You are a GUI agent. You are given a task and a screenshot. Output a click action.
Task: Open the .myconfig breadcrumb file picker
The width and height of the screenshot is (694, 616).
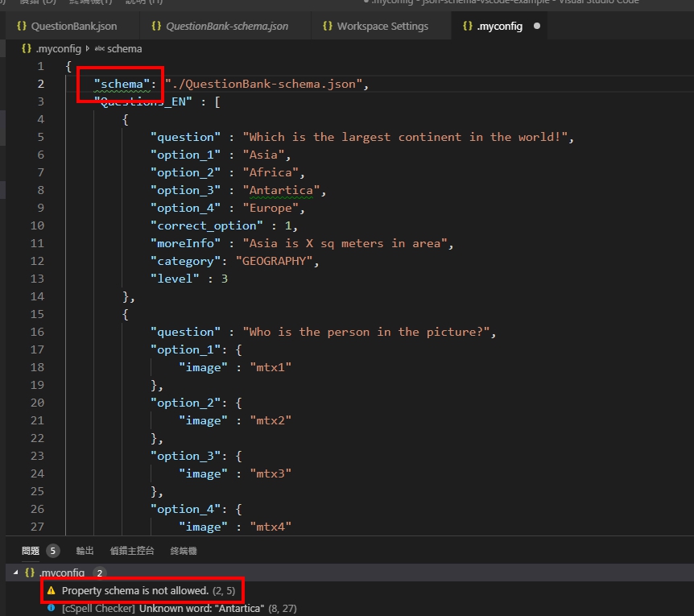coord(58,48)
